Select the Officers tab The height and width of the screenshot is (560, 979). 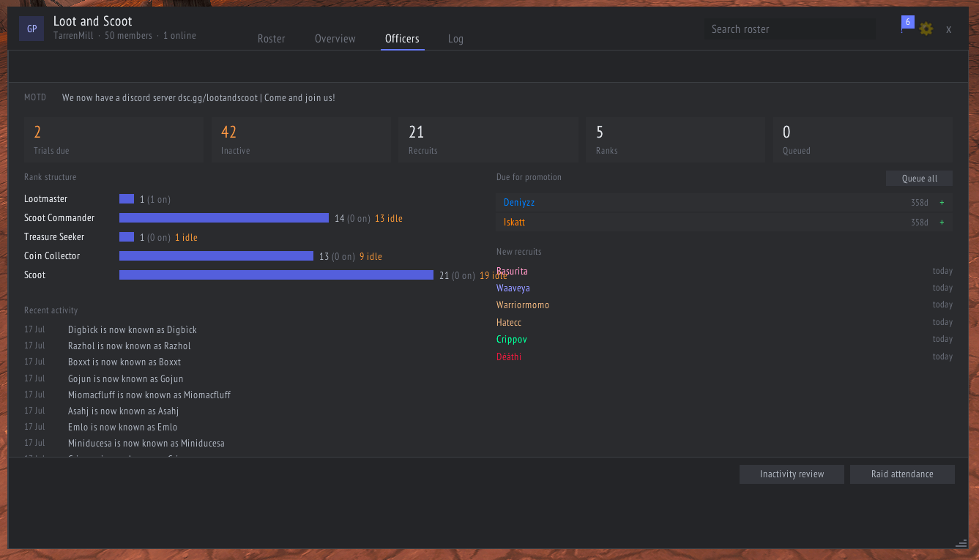click(x=403, y=39)
